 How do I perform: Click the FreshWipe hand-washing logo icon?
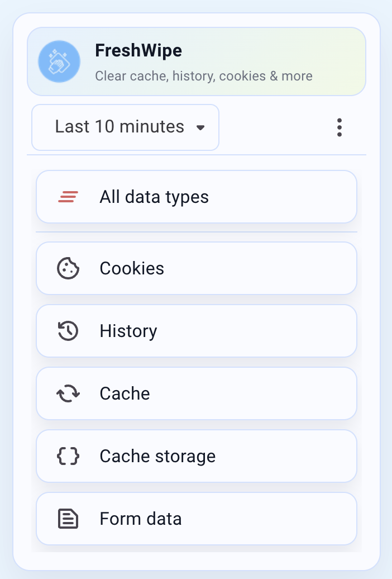[59, 61]
